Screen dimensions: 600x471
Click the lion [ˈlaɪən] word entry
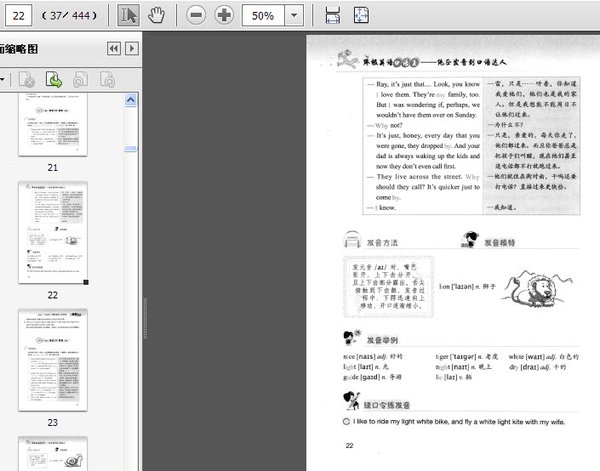tap(467, 286)
